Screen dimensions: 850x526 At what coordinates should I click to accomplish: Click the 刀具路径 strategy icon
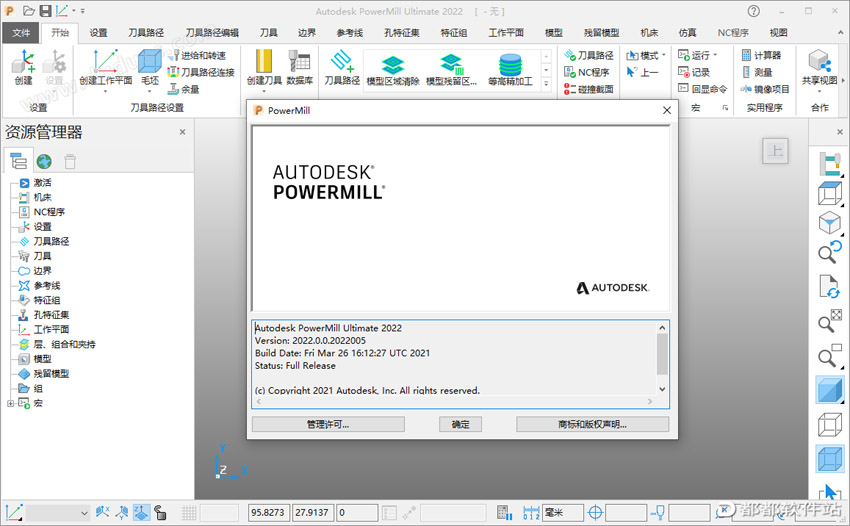click(x=342, y=68)
